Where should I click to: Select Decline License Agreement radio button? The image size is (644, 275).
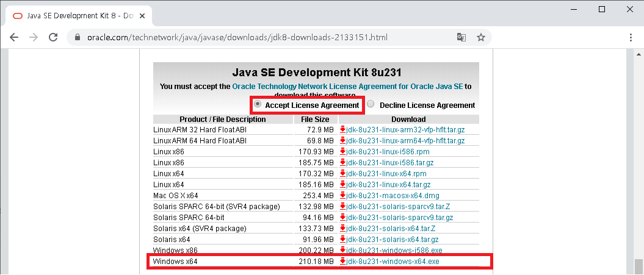pyautogui.click(x=371, y=104)
